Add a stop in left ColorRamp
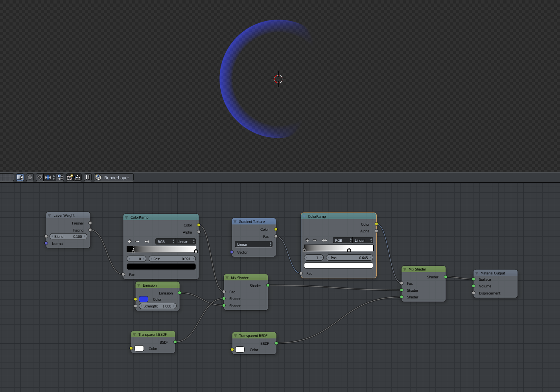The height and width of the screenshot is (392, 560). pyautogui.click(x=130, y=241)
